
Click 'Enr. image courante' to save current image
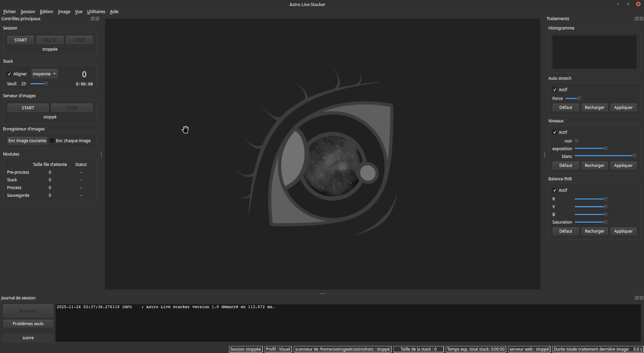click(27, 141)
